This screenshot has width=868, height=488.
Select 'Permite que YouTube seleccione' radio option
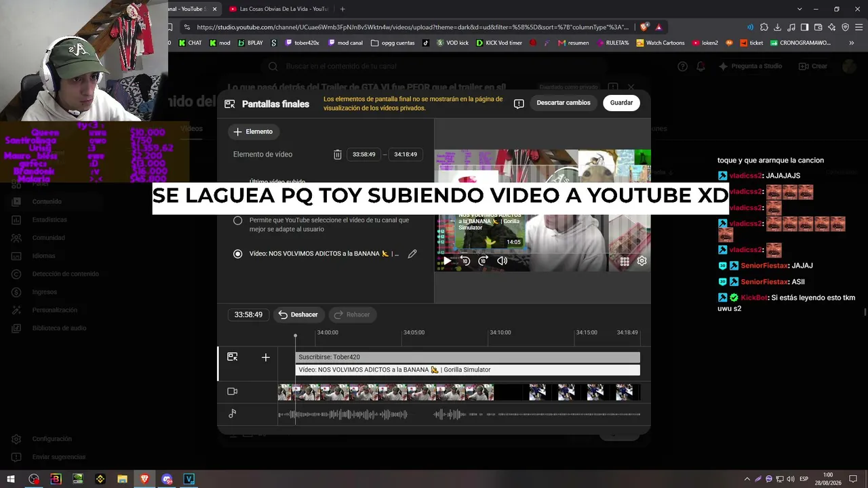[x=237, y=220]
